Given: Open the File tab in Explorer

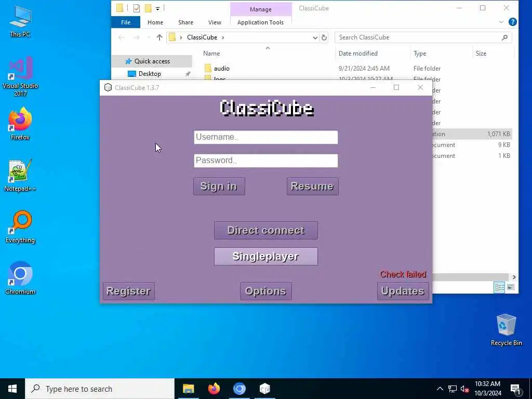Looking at the screenshot, I should pos(126,22).
